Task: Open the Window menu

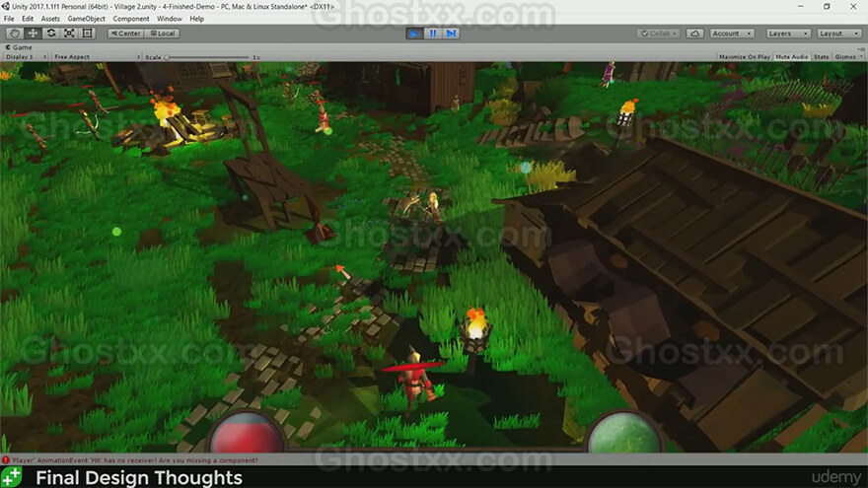Action: pos(170,19)
